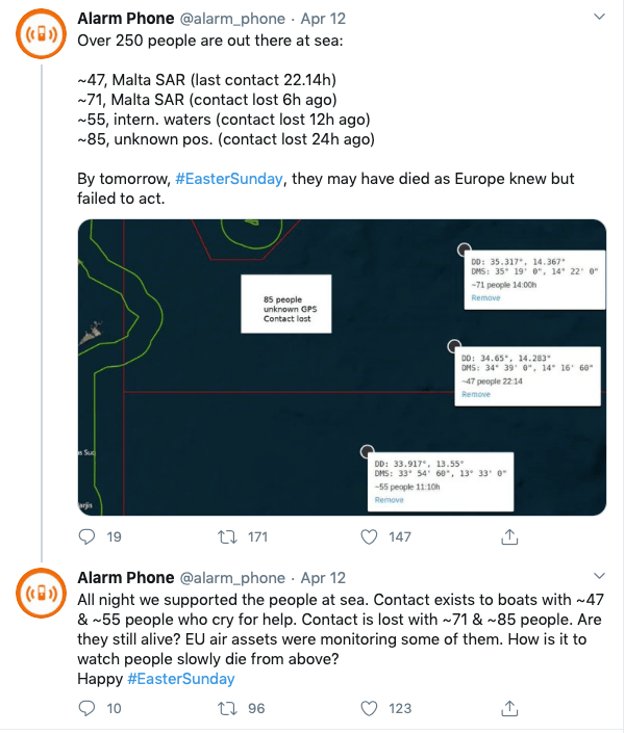Viewport: 625px width, 733px height.
Task: Open Alarm Phone avatar on second tweet
Action: pyautogui.click(x=41, y=595)
